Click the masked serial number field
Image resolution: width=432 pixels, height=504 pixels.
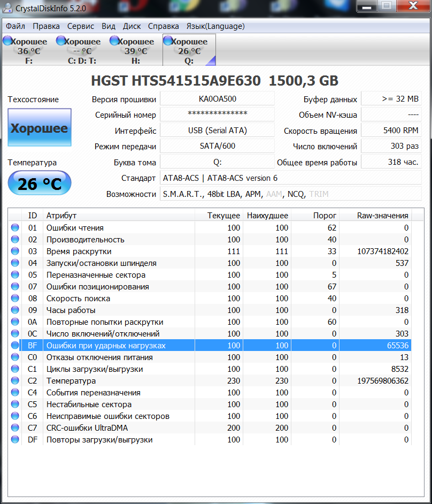[x=218, y=114]
